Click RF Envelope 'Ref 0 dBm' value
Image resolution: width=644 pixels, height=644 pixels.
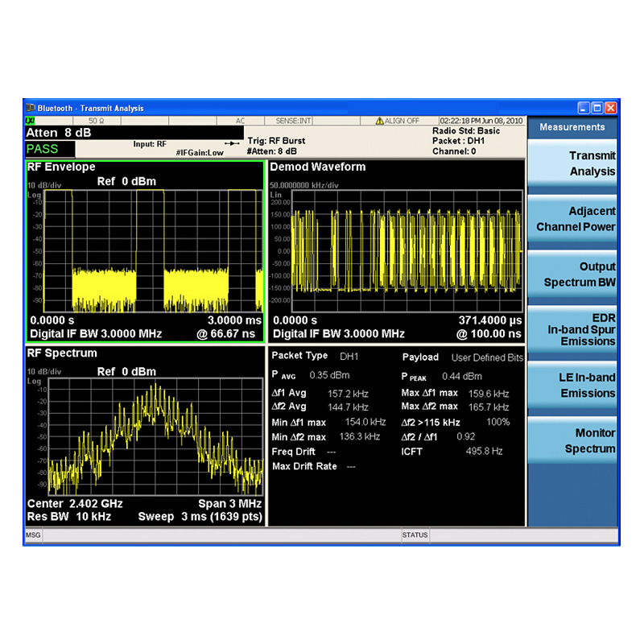point(126,181)
